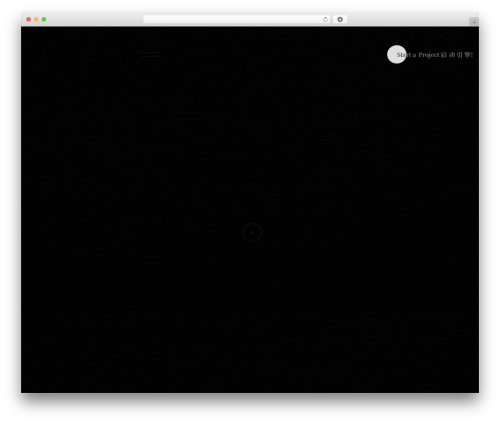This screenshot has width=500, height=423.
Task: Click the browser download button beside the address bar
Action: click(340, 20)
